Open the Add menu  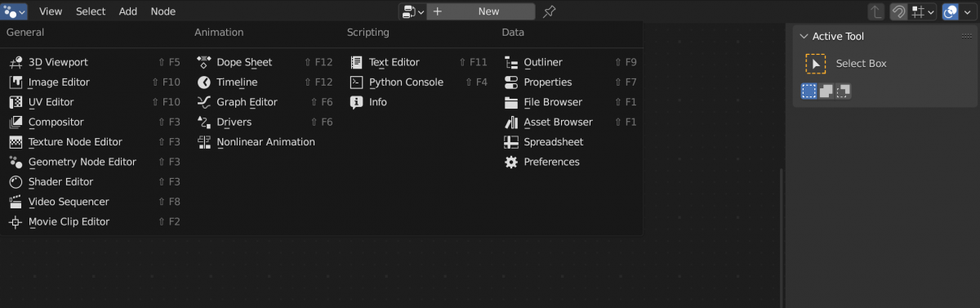coord(128,11)
